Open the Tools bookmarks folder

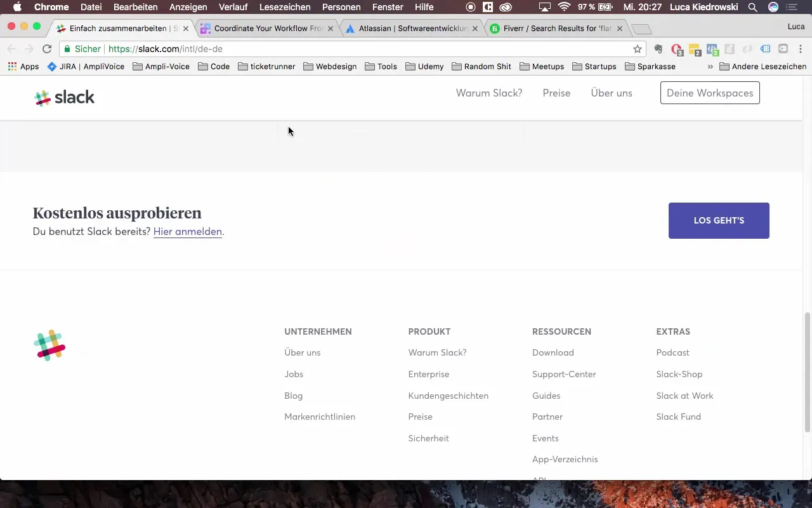click(x=381, y=66)
